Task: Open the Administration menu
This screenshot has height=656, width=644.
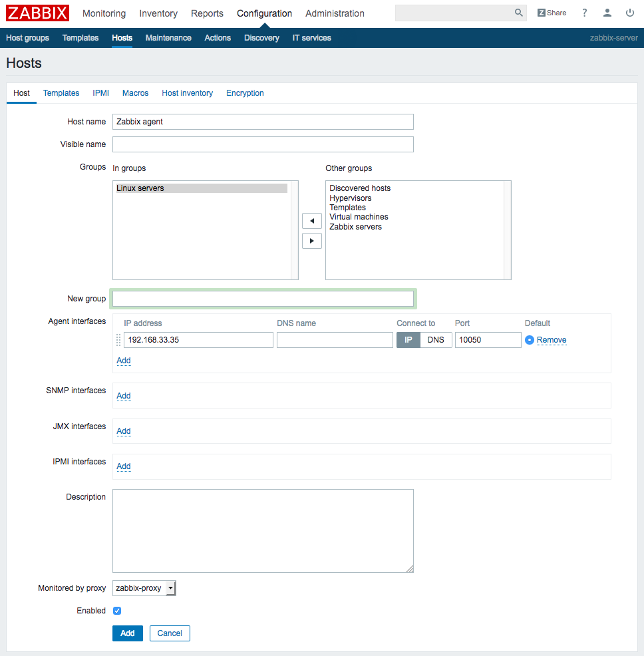Action: pos(335,13)
